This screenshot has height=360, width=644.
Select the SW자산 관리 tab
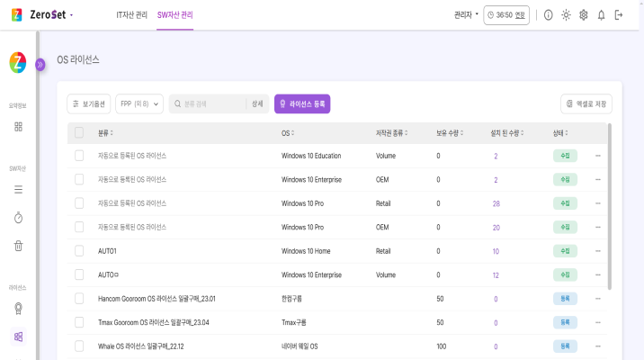tap(174, 15)
